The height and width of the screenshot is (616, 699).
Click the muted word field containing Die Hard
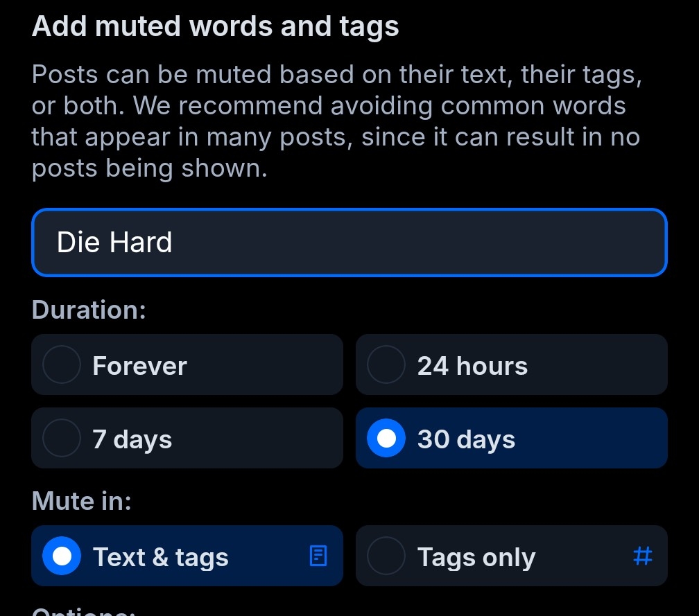click(349, 243)
